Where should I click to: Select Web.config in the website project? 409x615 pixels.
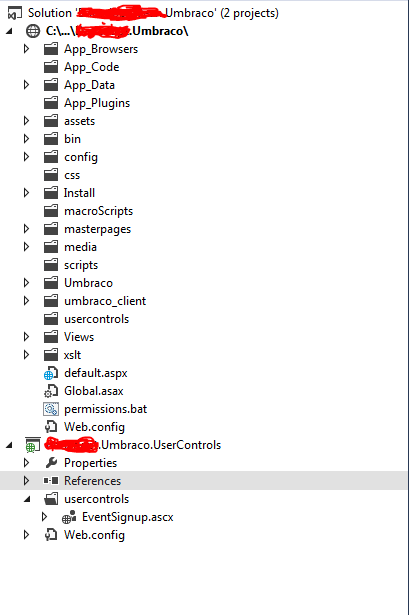(94, 427)
